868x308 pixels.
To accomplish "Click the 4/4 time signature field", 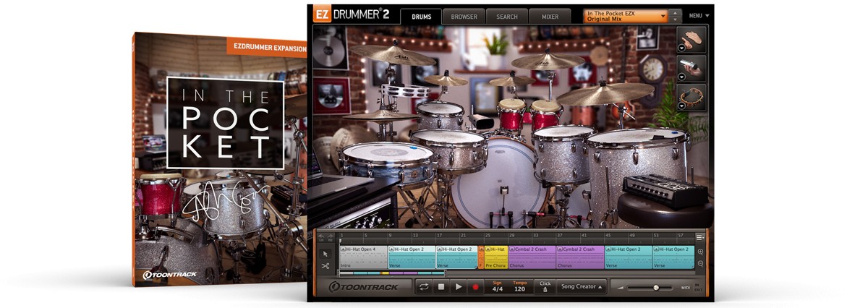I will point(498,287).
